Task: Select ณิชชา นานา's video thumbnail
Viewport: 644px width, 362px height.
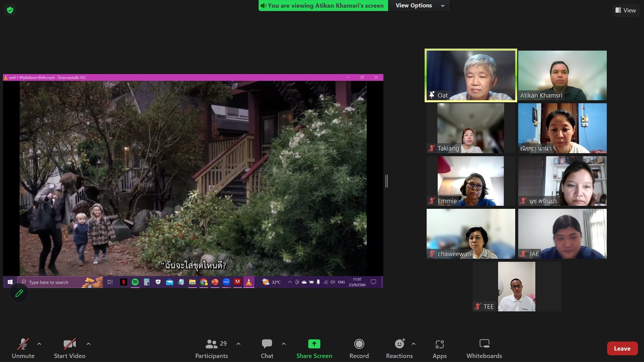Action: click(562, 128)
